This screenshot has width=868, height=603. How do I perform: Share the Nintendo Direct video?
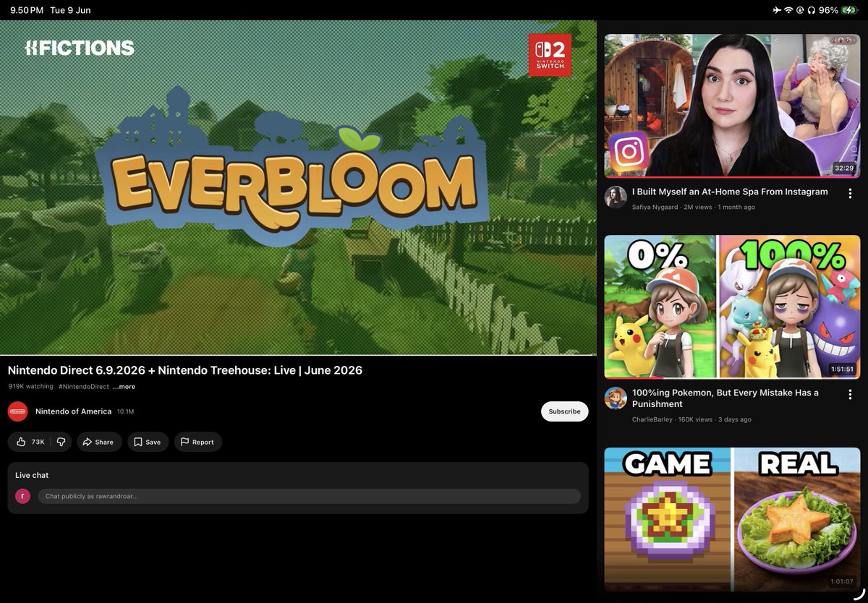pyautogui.click(x=99, y=442)
